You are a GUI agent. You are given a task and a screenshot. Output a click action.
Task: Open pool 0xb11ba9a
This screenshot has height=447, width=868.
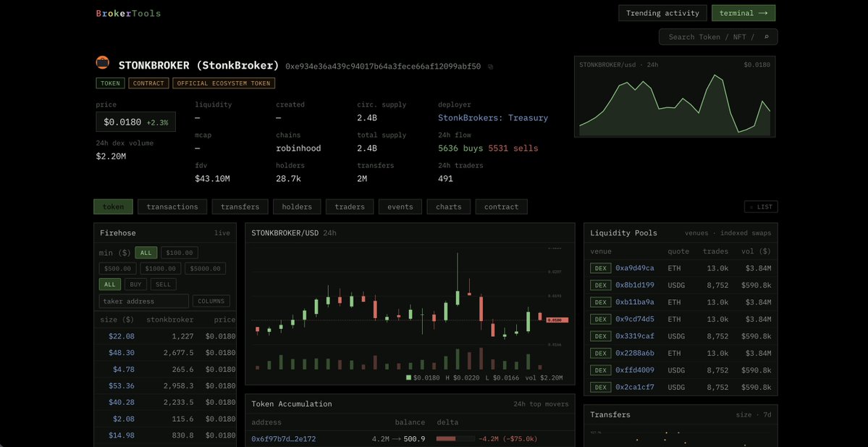[634, 302]
